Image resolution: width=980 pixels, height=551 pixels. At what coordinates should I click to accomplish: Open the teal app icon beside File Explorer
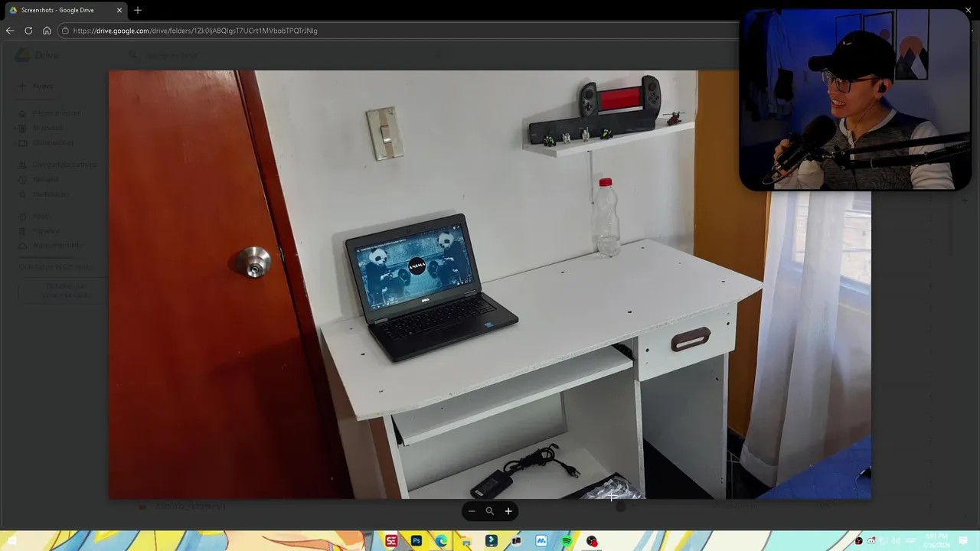point(492,541)
